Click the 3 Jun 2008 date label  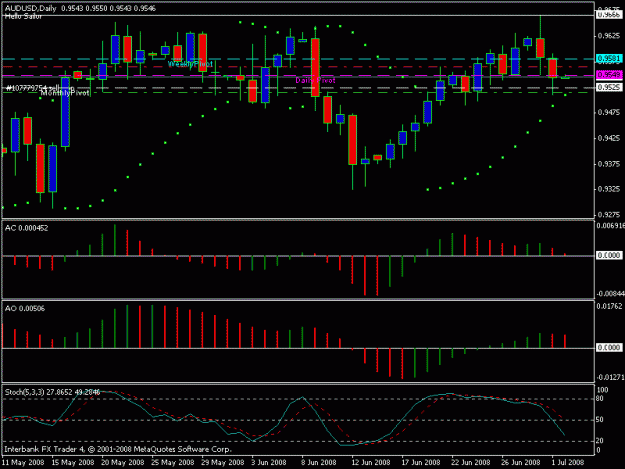(x=269, y=462)
